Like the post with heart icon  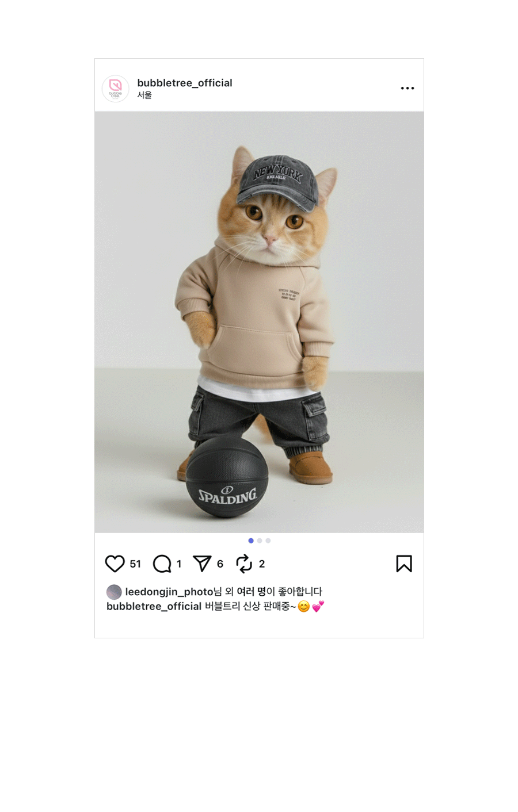tap(115, 564)
